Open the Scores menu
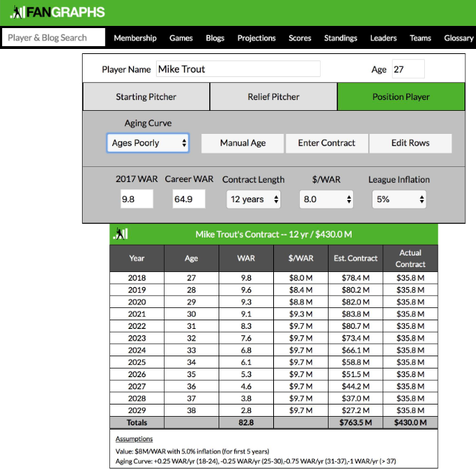 click(300, 38)
